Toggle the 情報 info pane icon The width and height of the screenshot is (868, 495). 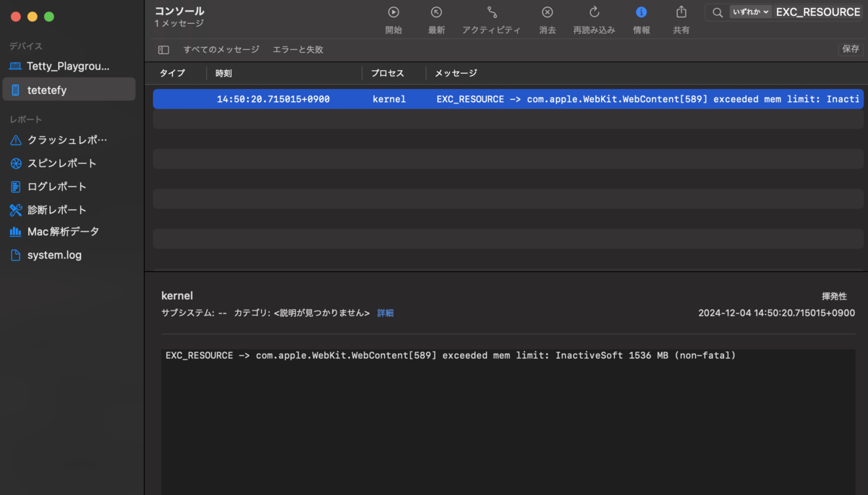pos(641,12)
